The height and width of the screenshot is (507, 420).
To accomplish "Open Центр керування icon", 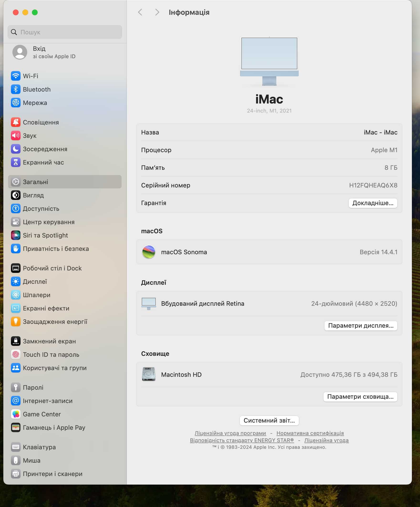I will pyautogui.click(x=16, y=222).
